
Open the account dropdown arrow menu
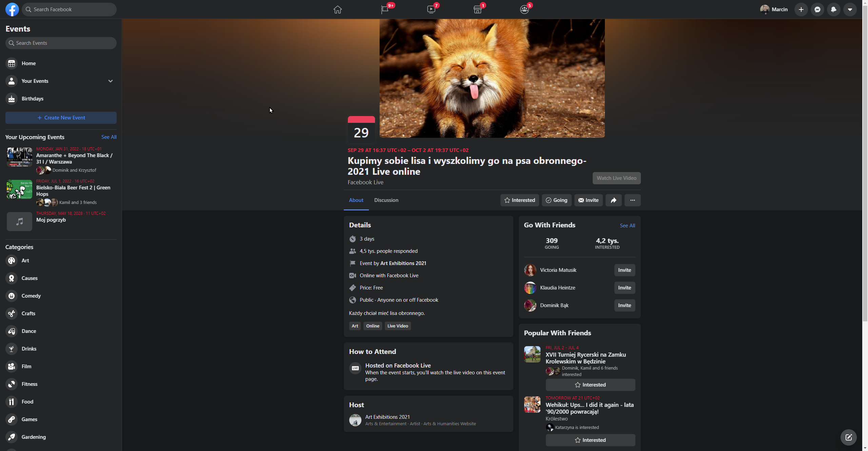850,10
